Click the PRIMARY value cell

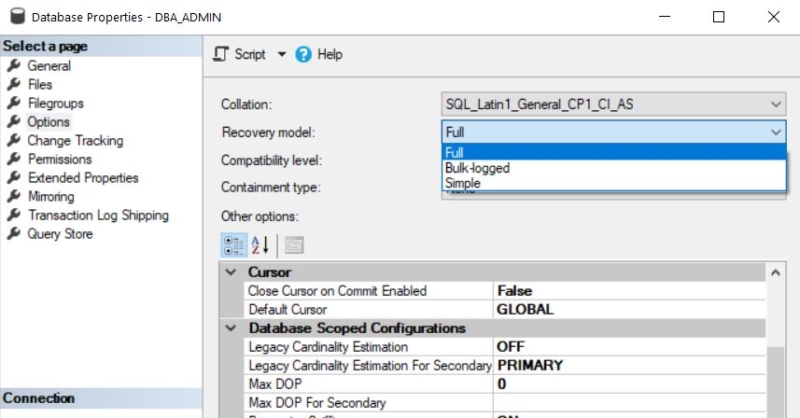click(x=630, y=365)
